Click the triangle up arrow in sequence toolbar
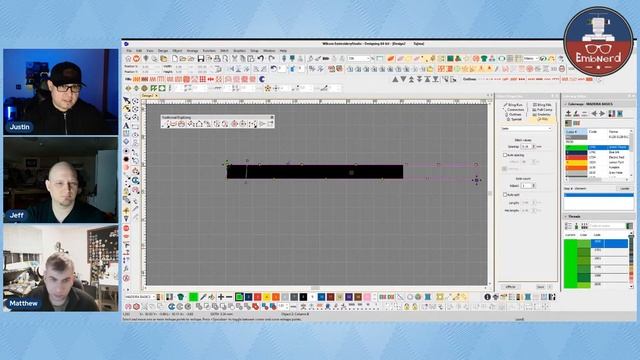Image resolution: width=640 pixels, height=360 pixels. pyautogui.click(x=395, y=79)
